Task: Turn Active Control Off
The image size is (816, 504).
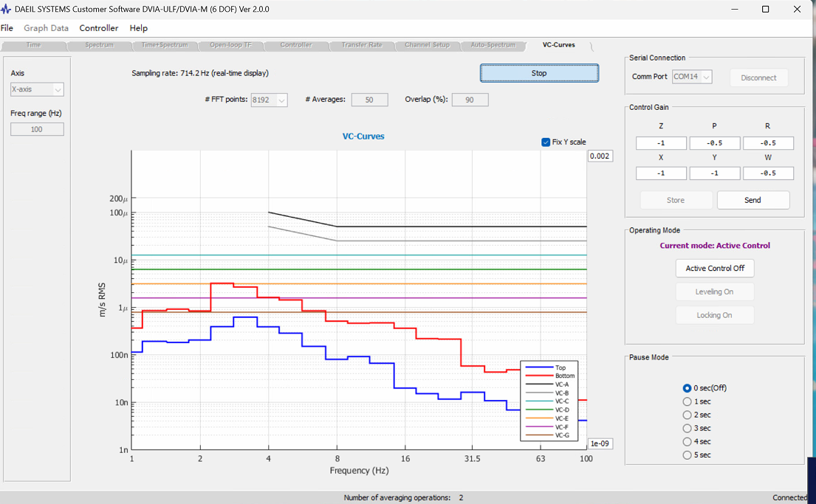Action: 715,269
